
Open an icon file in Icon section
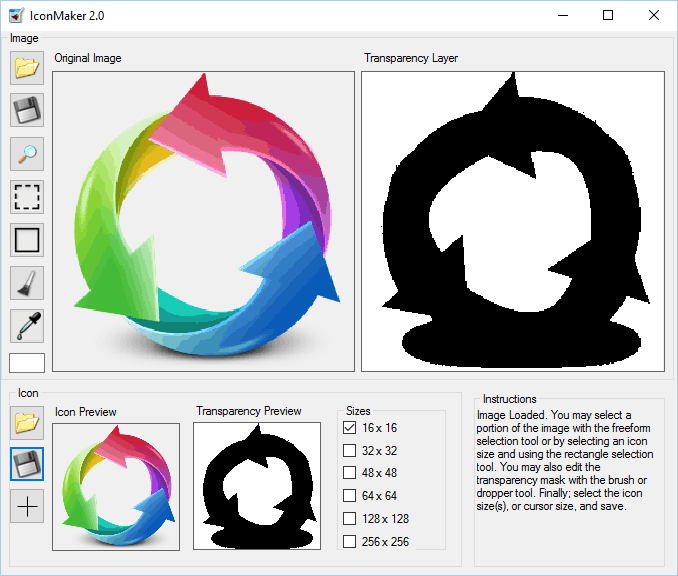pos(27,422)
